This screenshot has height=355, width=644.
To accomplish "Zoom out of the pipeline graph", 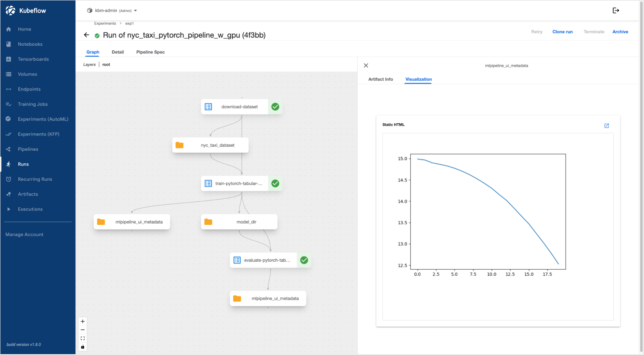I will click(x=82, y=330).
